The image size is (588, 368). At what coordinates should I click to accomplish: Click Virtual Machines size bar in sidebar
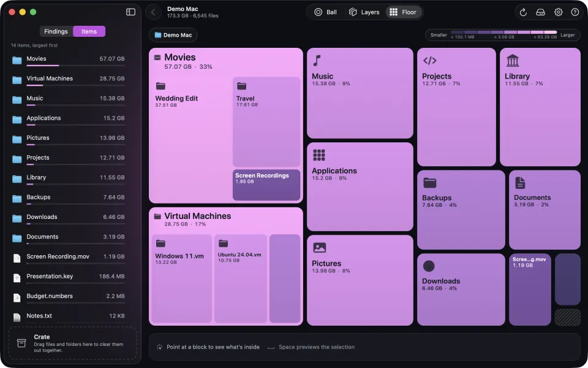point(75,85)
